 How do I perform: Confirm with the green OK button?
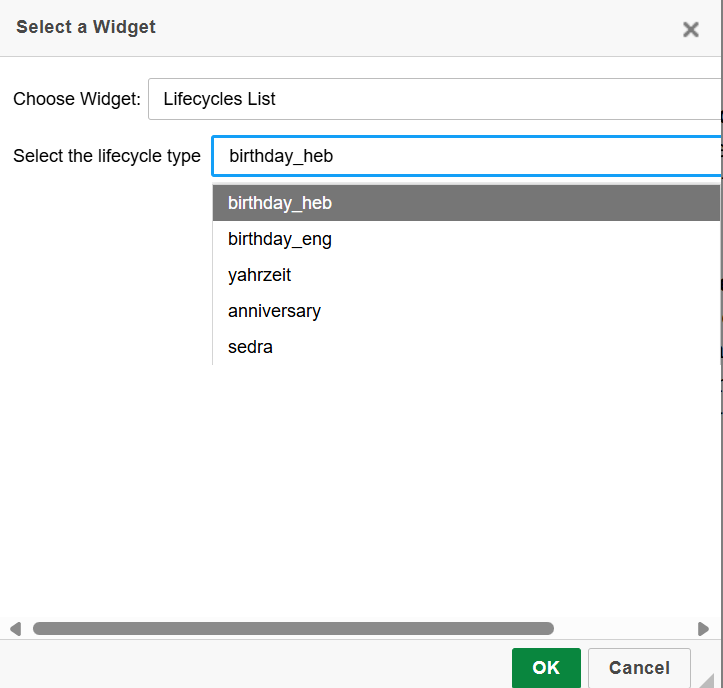546,668
